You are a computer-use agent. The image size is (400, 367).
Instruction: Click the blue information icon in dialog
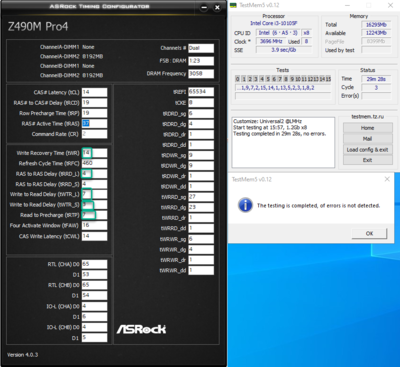(x=245, y=205)
